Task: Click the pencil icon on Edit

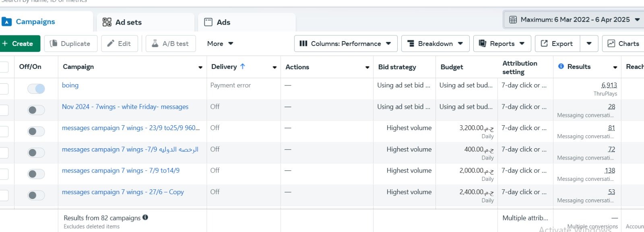Action: [x=111, y=43]
